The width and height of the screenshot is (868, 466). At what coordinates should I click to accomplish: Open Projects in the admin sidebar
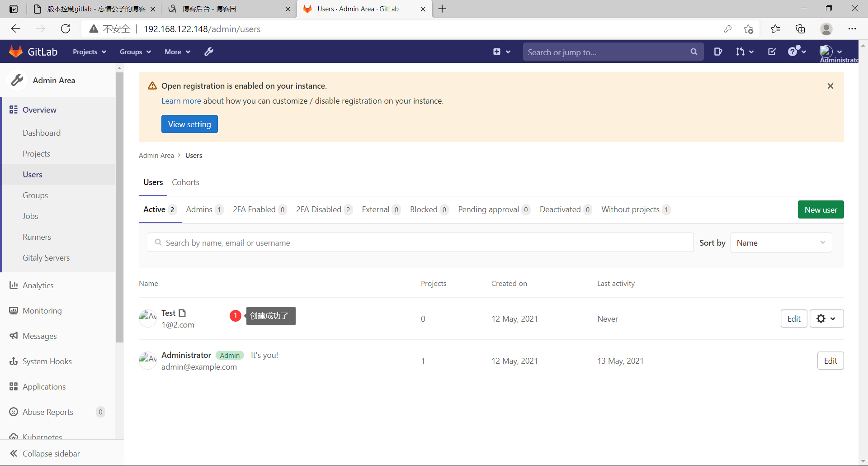coord(36,153)
